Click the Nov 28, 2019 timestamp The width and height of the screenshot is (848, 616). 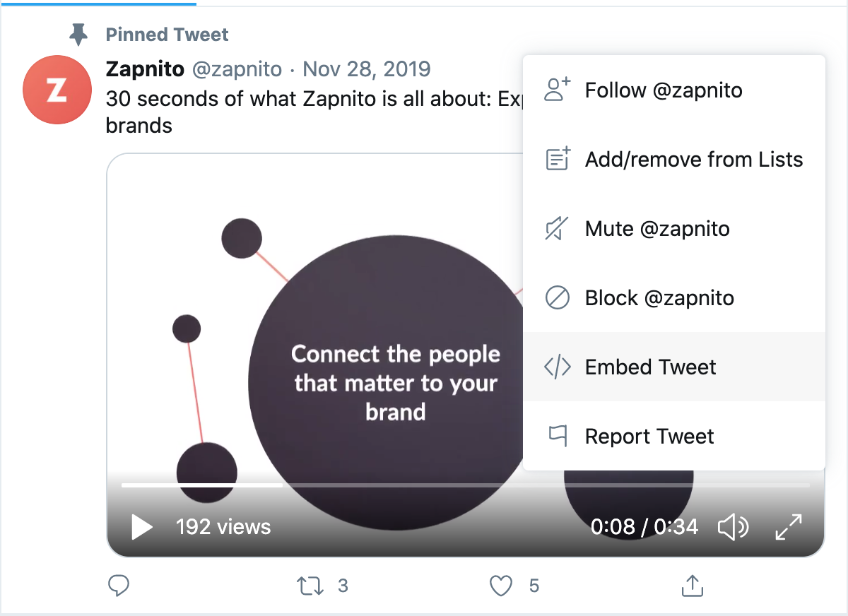tap(366, 69)
